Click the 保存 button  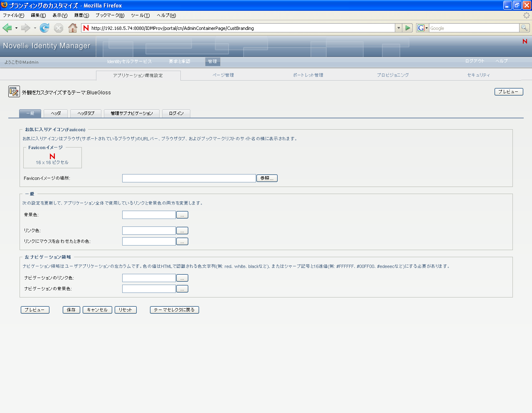click(x=71, y=310)
